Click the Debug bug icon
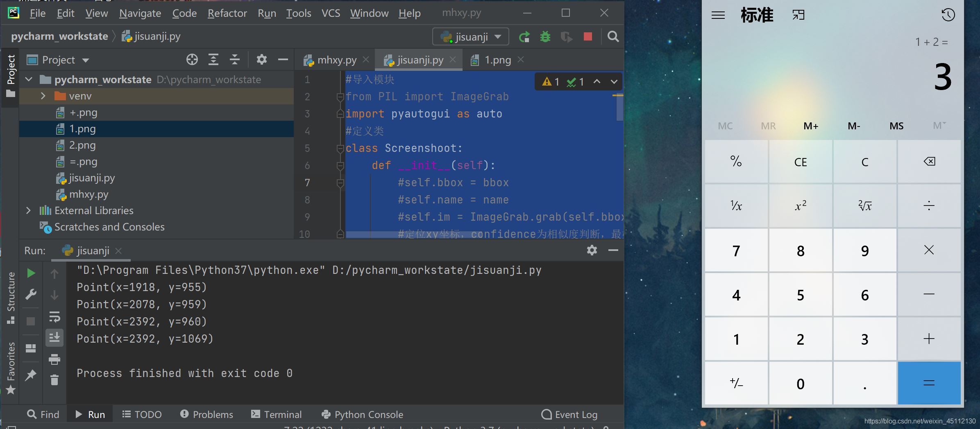980x429 pixels. 545,37
